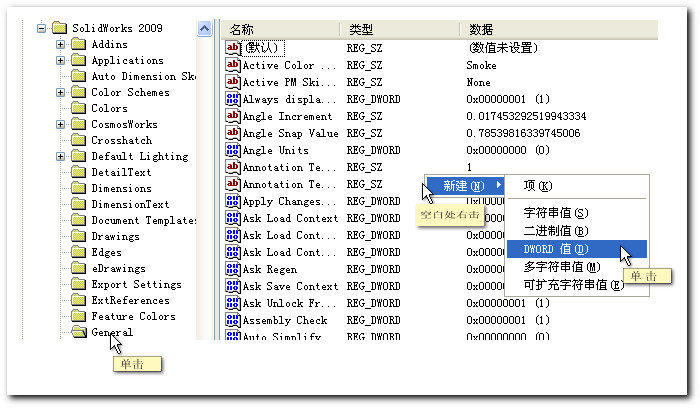Viewport: 700px width, 408px height.
Task: Click the (数值未设置) data cell
Action: 503,48
